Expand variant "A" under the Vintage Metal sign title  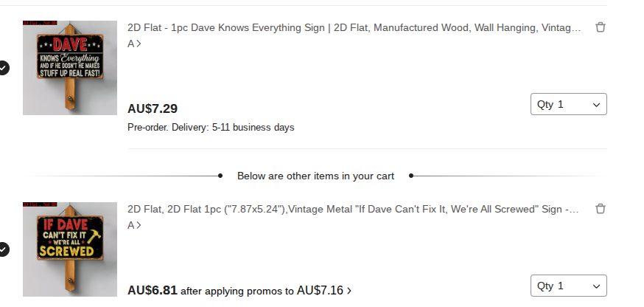coord(134,225)
